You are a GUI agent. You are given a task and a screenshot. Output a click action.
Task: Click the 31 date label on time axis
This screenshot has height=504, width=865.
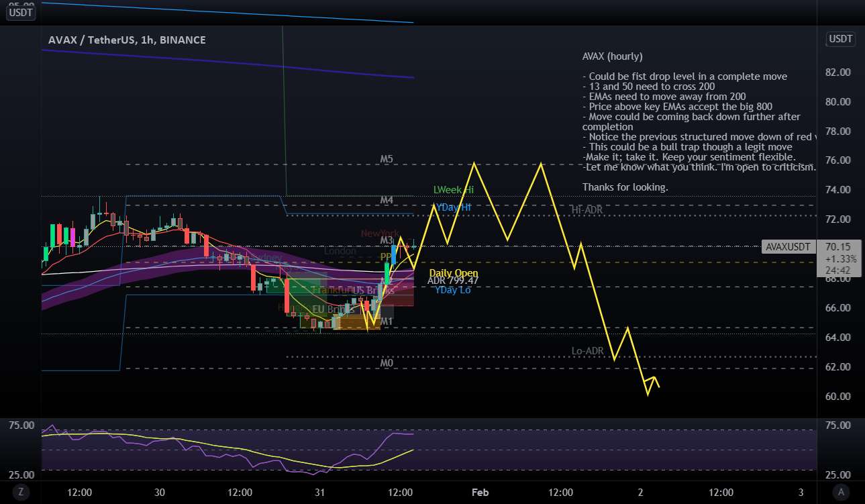[x=320, y=493]
